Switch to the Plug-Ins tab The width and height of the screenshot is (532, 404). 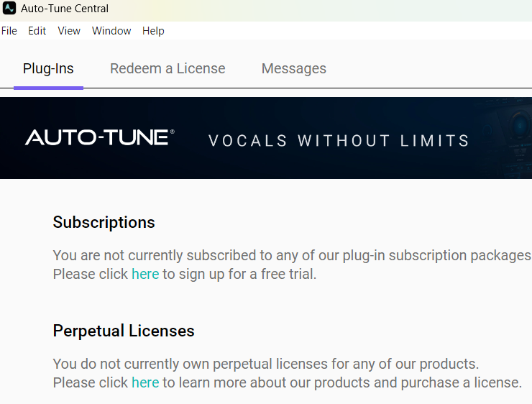[x=48, y=69]
